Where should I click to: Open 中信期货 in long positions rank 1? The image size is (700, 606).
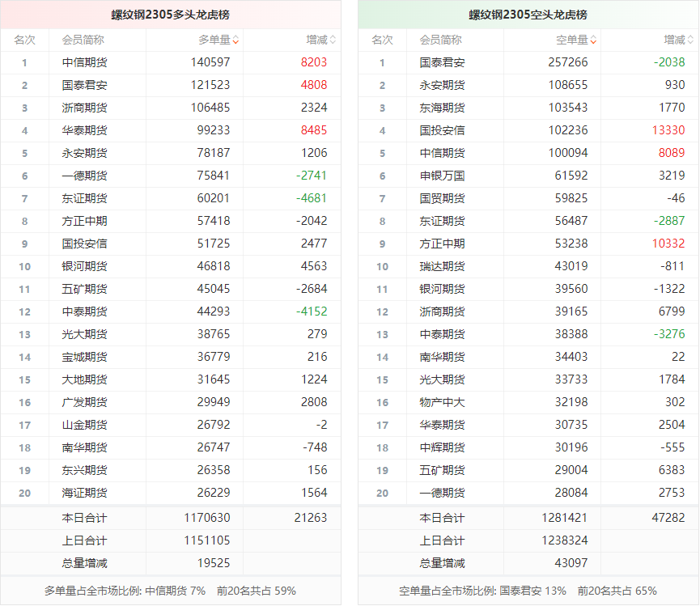click(84, 62)
